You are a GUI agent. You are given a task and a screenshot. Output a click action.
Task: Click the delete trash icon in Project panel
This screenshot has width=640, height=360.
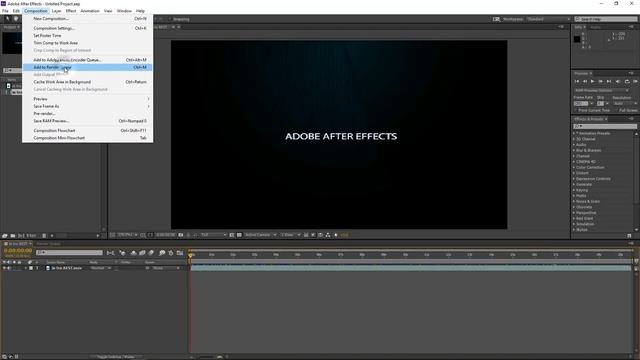coord(44,236)
